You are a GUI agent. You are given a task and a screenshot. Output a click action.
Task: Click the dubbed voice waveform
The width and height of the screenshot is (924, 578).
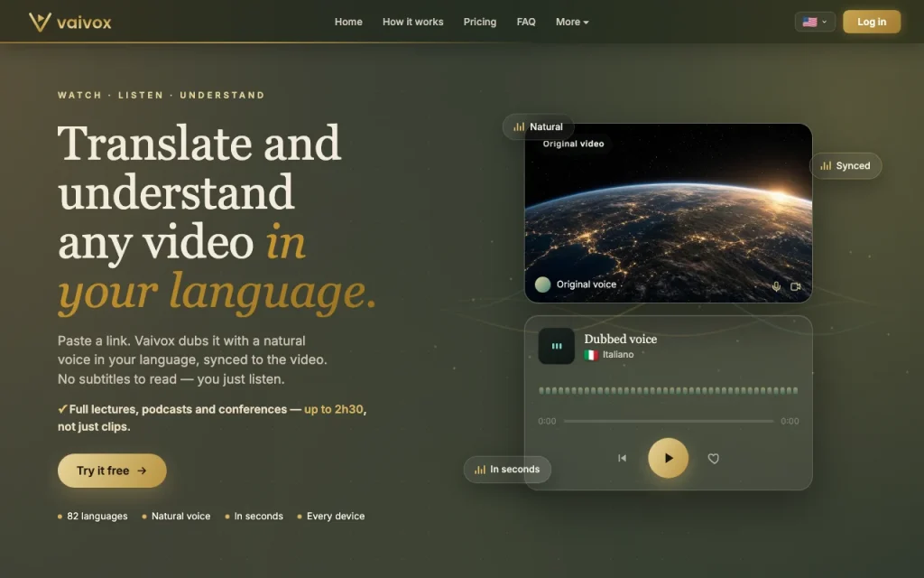[669, 390]
